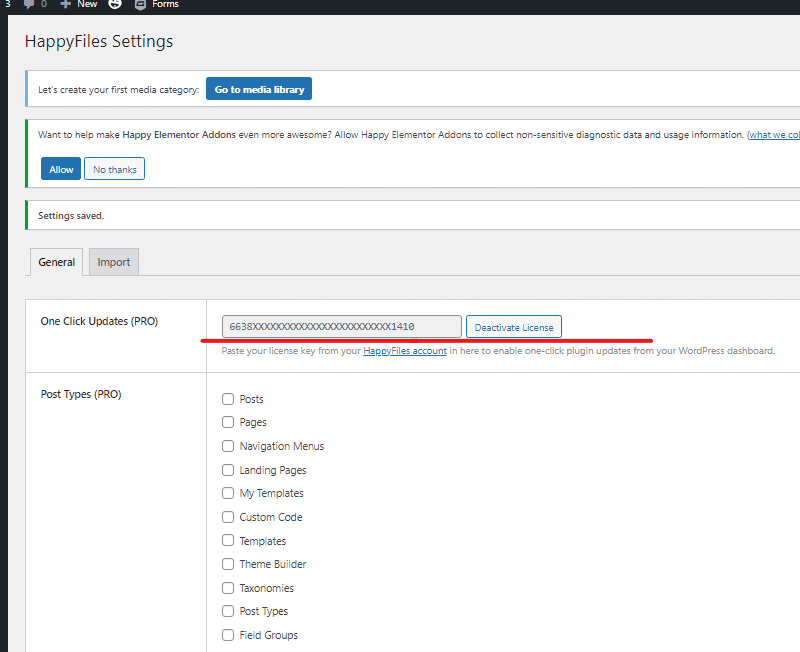Check Navigation Menus option
Viewport: 800px width, 652px height.
tap(228, 446)
